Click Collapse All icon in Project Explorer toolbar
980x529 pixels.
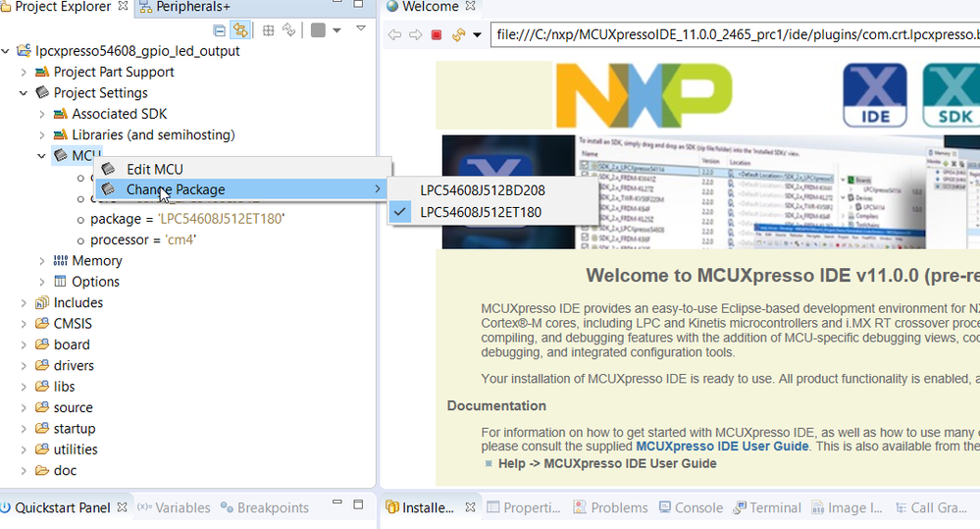(219, 30)
